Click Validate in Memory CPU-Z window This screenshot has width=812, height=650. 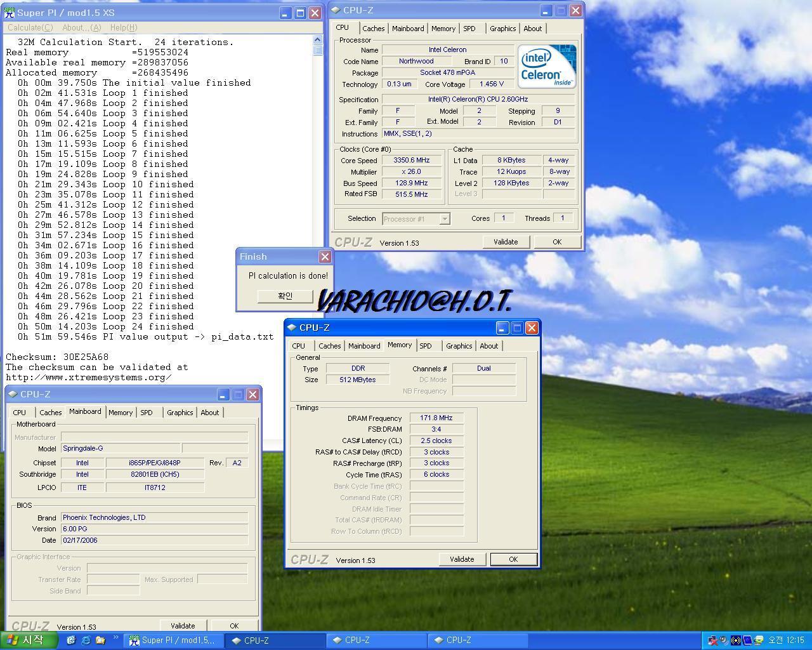[462, 559]
